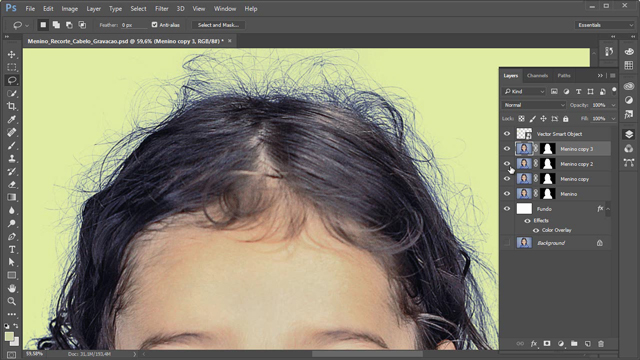Image resolution: width=640 pixels, height=360 pixels.
Task: Click Add layer mask icon
Action: [547, 344]
